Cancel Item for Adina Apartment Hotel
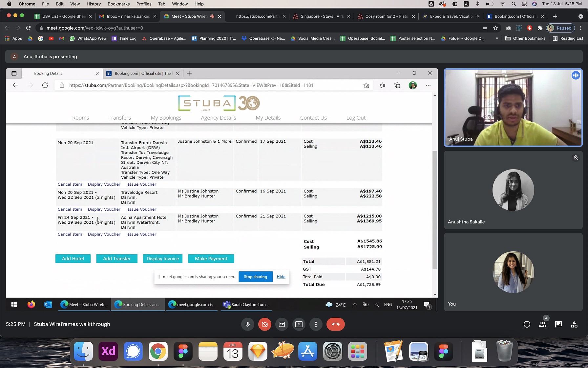 (70, 234)
